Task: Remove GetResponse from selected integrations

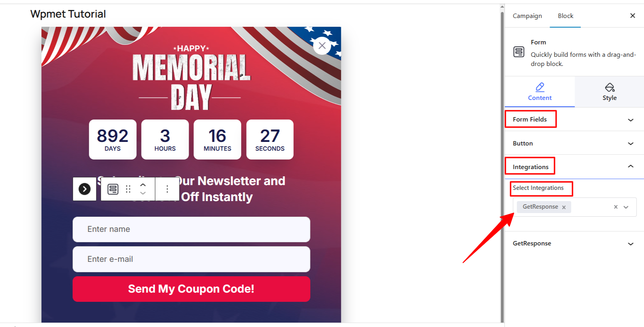Action: [x=564, y=207]
